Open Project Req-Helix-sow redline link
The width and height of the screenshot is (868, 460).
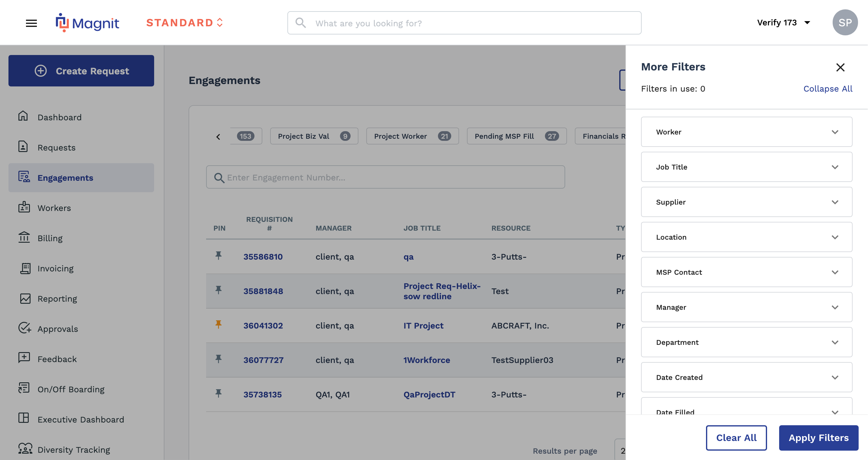coord(442,291)
